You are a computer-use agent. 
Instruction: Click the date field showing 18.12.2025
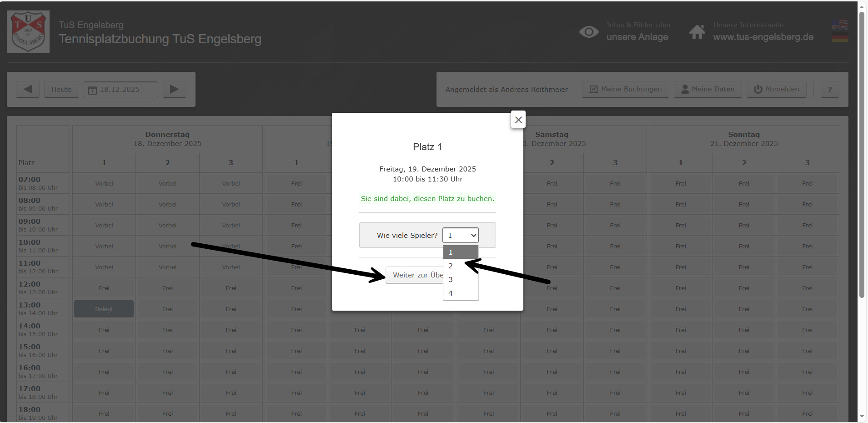[x=120, y=89]
